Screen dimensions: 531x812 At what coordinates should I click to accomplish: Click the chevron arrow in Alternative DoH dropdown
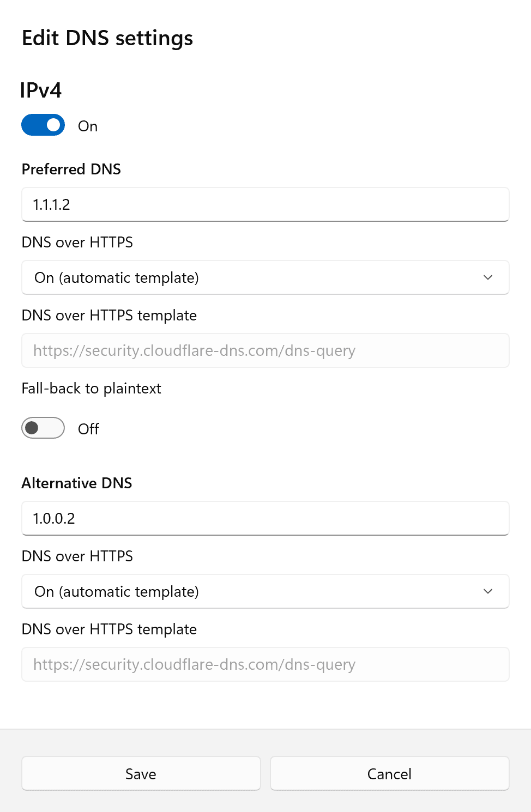(488, 592)
